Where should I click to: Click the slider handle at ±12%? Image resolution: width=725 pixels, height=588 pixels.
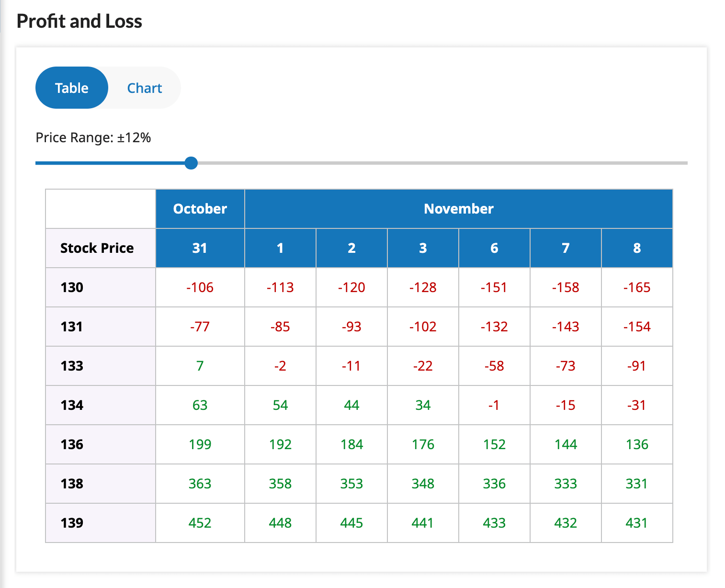191,163
